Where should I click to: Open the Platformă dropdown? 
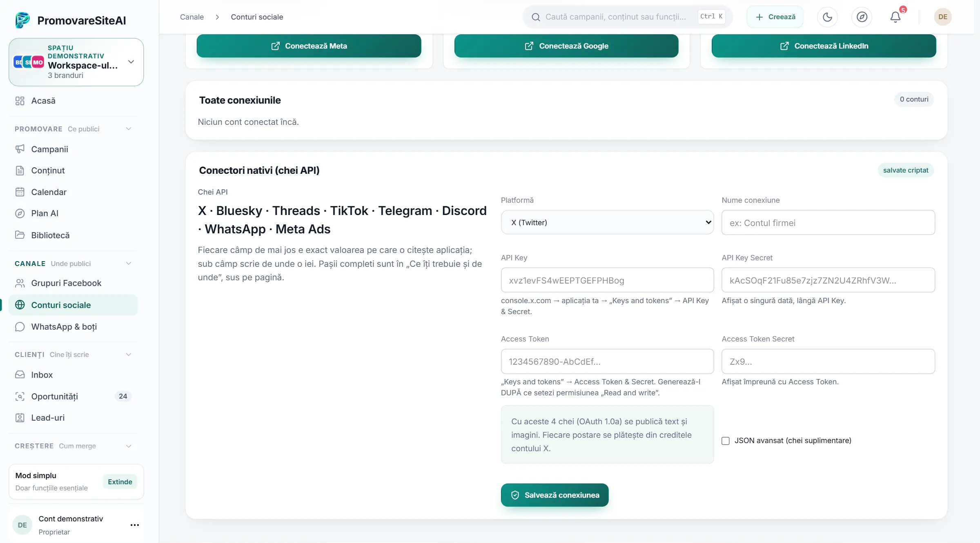pos(607,222)
